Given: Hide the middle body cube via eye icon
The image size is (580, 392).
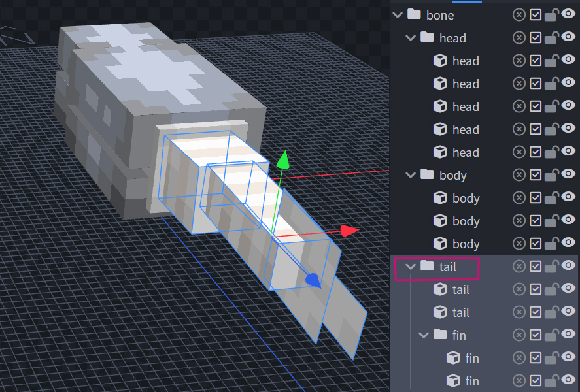Looking at the screenshot, I should [x=568, y=220].
